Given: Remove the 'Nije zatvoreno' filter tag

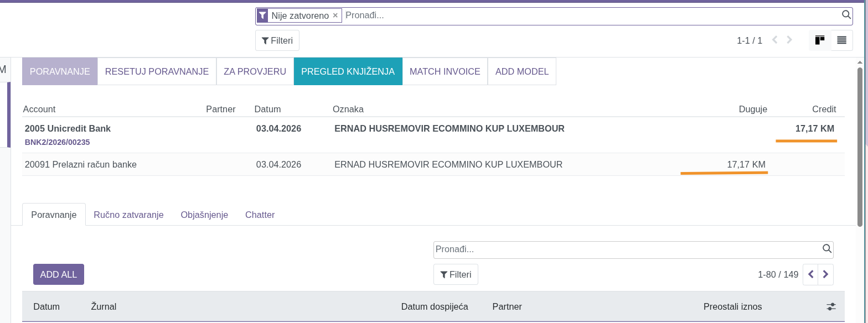Looking at the screenshot, I should (x=335, y=15).
